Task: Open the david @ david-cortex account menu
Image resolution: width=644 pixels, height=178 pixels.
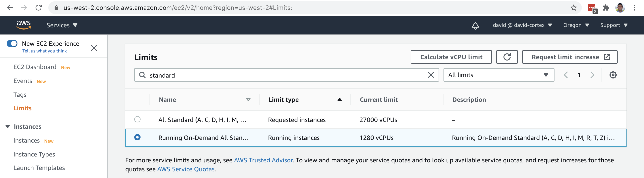Action: [522, 25]
